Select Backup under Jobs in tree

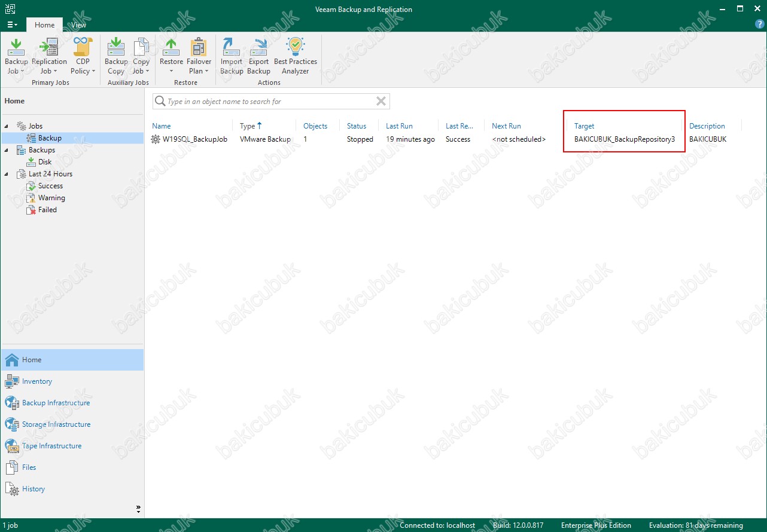tap(50, 138)
